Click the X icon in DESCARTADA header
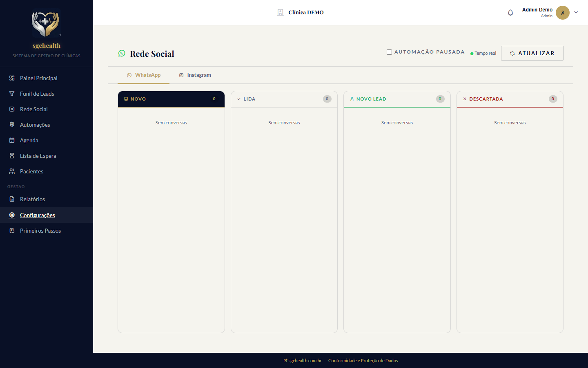Image resolution: width=588 pixels, height=368 pixels. pos(465,99)
